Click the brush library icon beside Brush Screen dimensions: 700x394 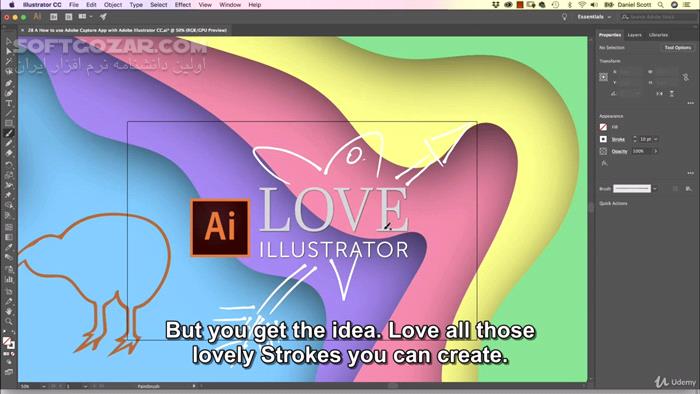(689, 189)
